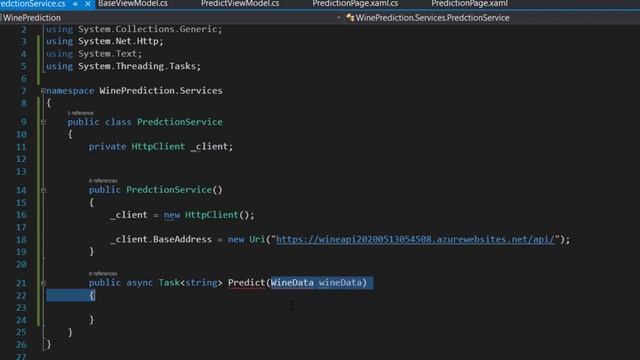Click BaseAddress property on line 18
Image resolution: width=640 pixels, height=360 pixels.
pyautogui.click(x=182, y=239)
